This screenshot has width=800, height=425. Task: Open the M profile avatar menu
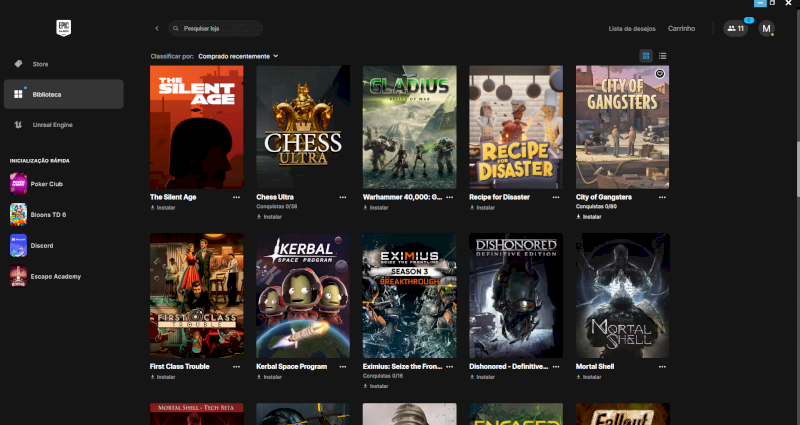pyautogui.click(x=766, y=29)
